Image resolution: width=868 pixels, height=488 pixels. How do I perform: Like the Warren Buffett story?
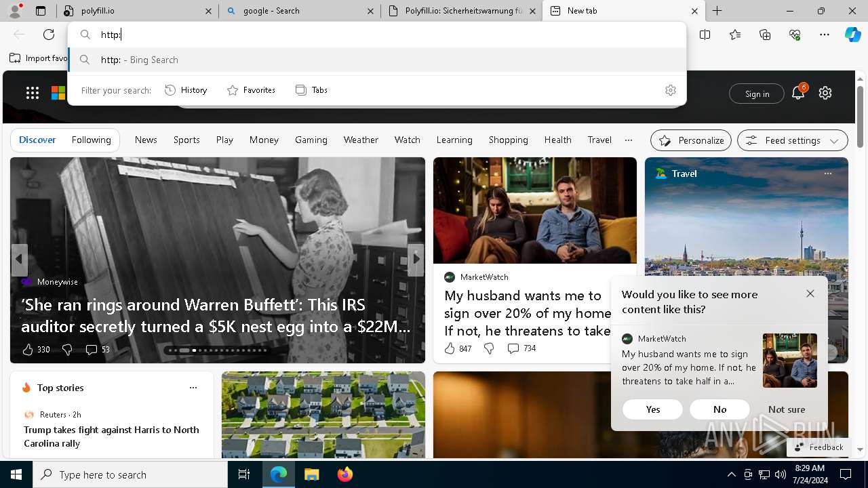pyautogui.click(x=28, y=350)
